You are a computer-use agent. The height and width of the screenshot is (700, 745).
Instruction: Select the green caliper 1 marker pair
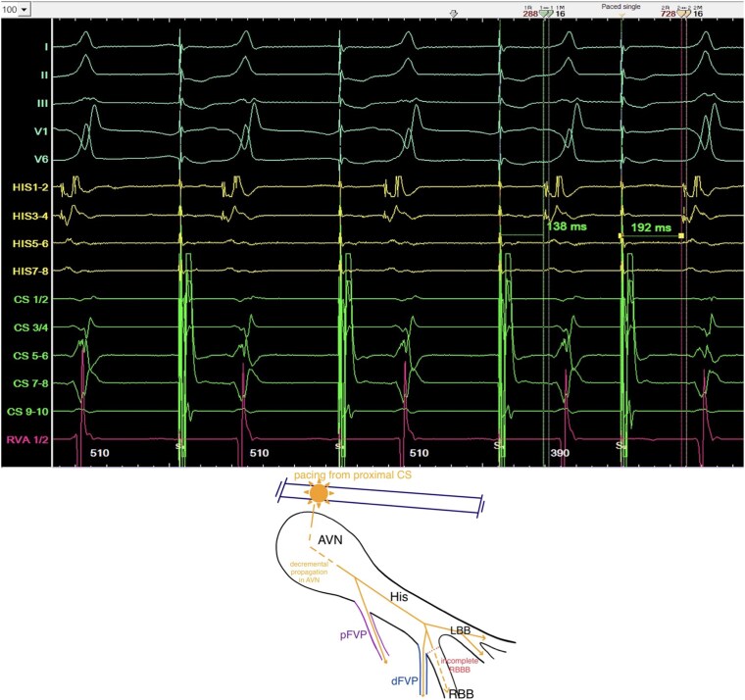(x=546, y=14)
